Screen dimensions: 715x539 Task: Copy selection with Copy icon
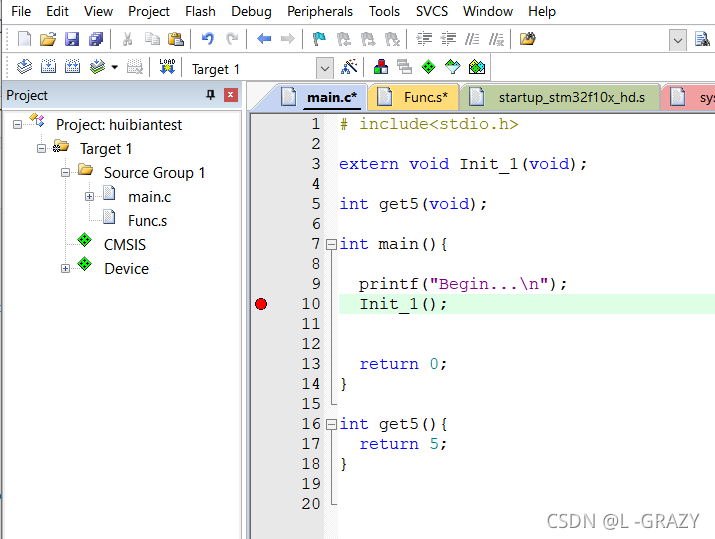(152, 39)
